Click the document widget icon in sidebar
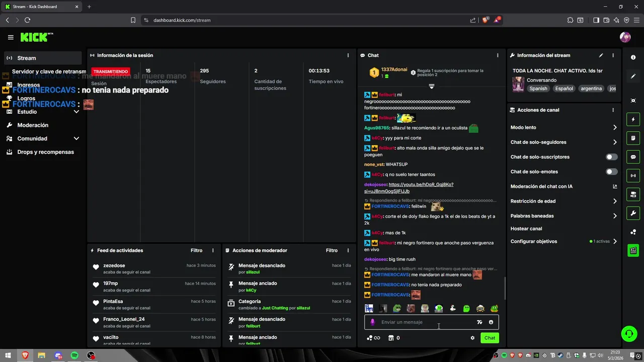 point(633,138)
